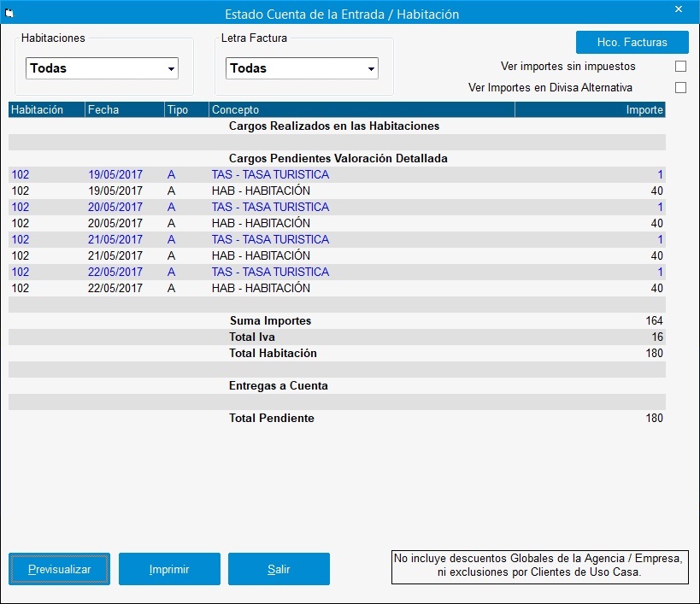Open the Habitaciones dropdown
Image resolution: width=700 pixels, height=604 pixels.
tap(102, 68)
